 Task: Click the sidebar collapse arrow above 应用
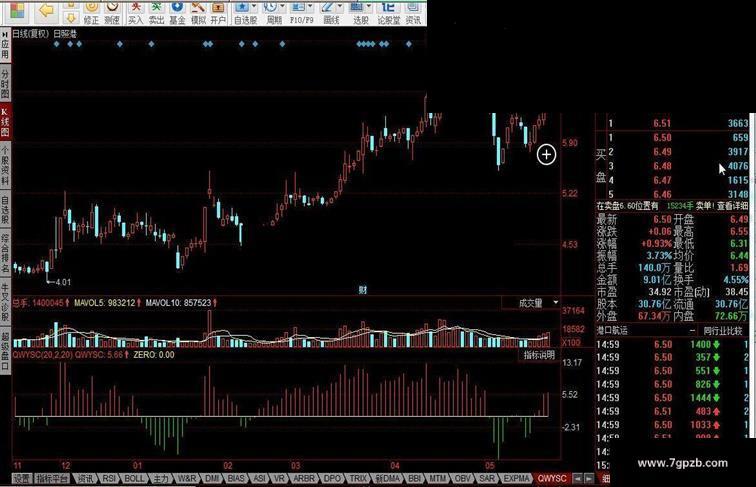(5, 34)
